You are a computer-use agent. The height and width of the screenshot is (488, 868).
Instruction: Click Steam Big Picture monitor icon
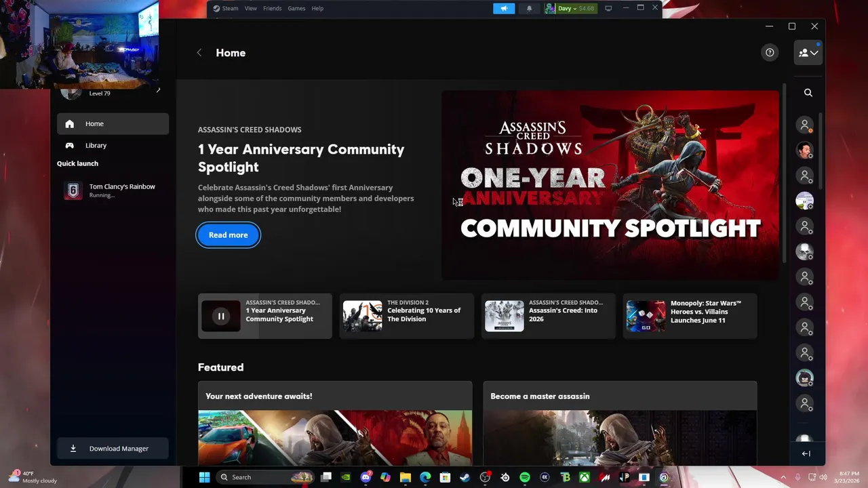tap(608, 8)
